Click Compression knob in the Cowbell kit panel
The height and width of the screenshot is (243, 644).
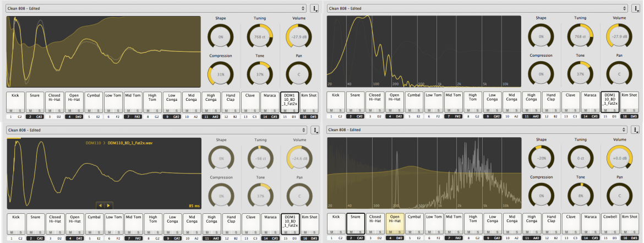point(541,196)
